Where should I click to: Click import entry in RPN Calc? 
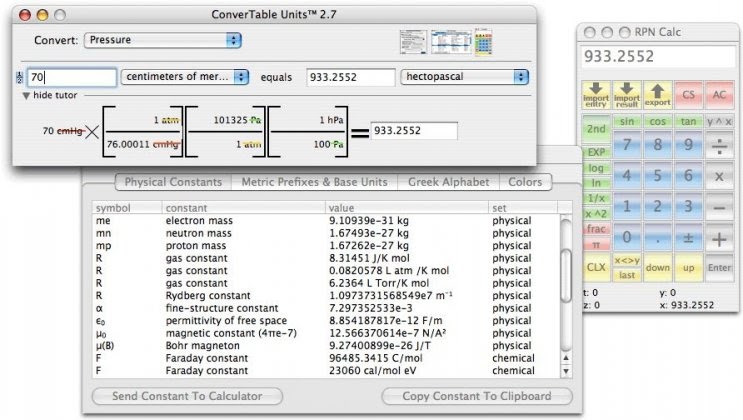click(596, 95)
